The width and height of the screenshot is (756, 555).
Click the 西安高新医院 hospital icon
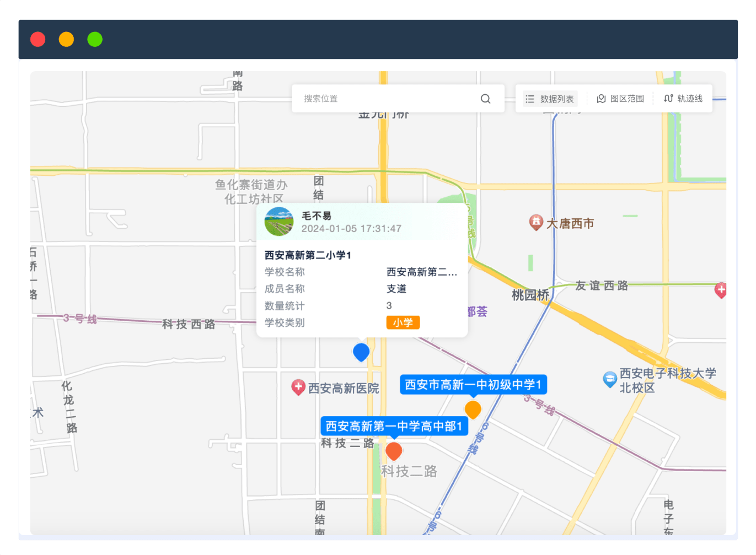click(x=298, y=387)
